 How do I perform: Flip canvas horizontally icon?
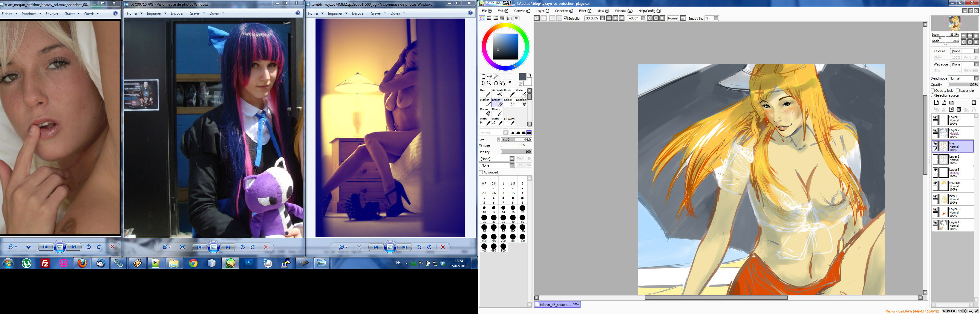683,18
